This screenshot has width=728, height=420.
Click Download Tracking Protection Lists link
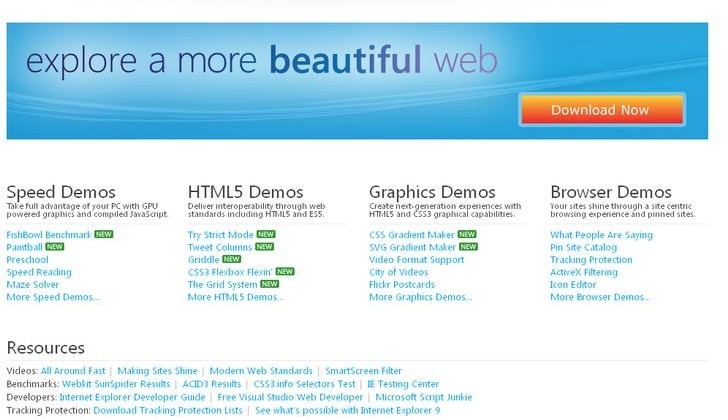coord(168,410)
